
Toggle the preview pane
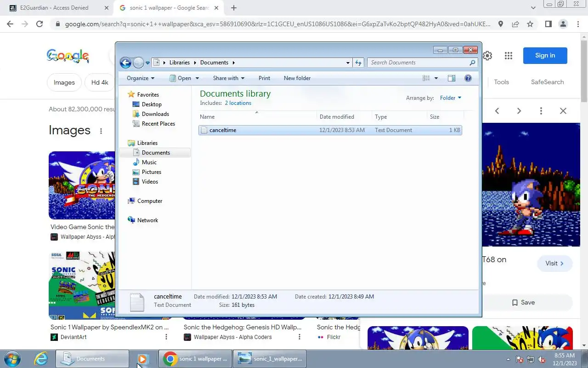coord(452,78)
